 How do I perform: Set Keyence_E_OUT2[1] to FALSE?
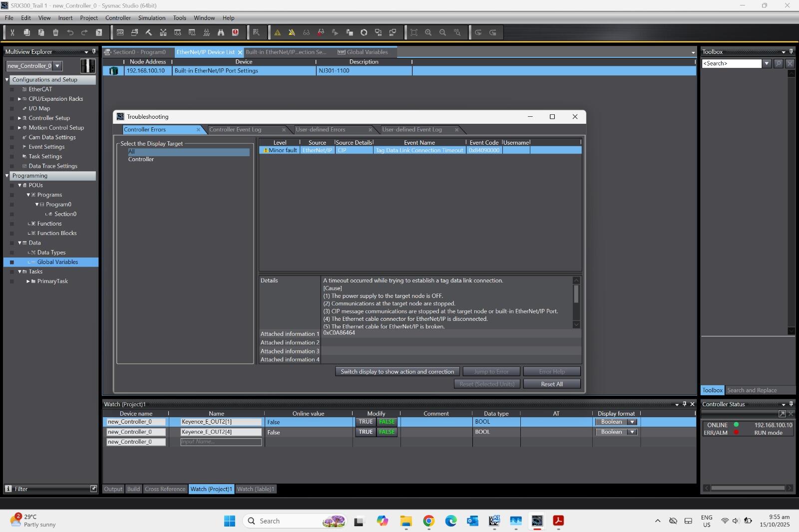[x=387, y=422]
